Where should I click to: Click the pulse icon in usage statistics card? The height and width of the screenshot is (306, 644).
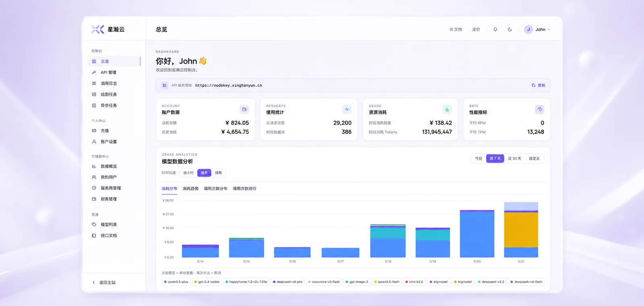[x=347, y=110]
